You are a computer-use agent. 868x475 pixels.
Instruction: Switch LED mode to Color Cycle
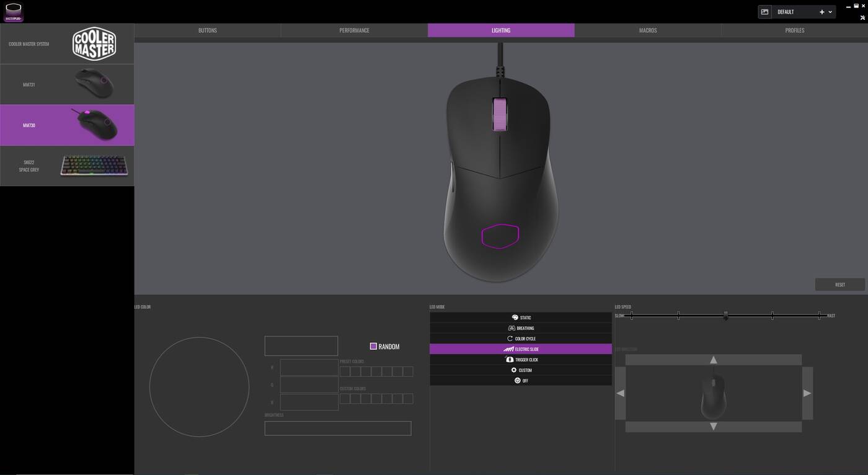[x=520, y=339]
